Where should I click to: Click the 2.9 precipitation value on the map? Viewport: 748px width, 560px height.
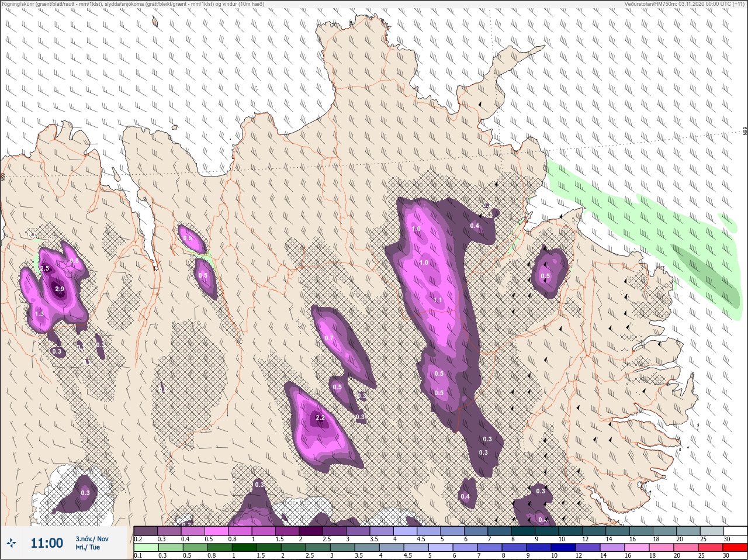60,289
